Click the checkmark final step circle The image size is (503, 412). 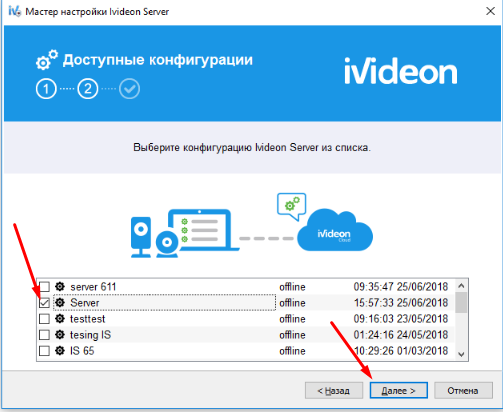point(129,89)
